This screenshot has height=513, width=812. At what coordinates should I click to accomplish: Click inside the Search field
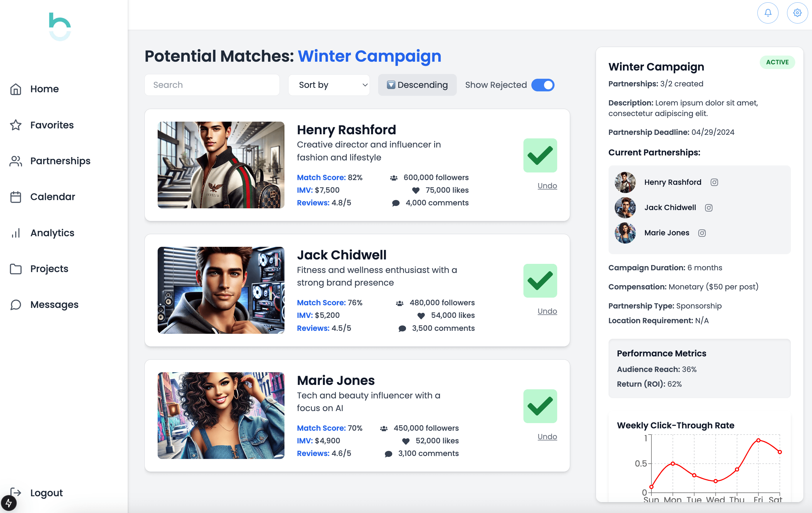click(x=212, y=85)
